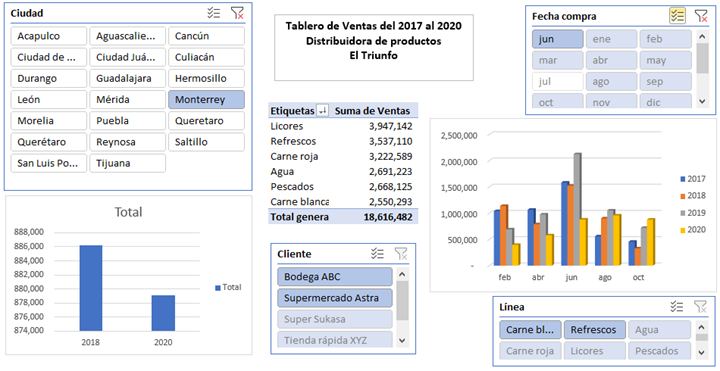This screenshot has width=720, height=371.
Task: Pick Tijuana in the Ciudad slicer
Action: (128, 163)
